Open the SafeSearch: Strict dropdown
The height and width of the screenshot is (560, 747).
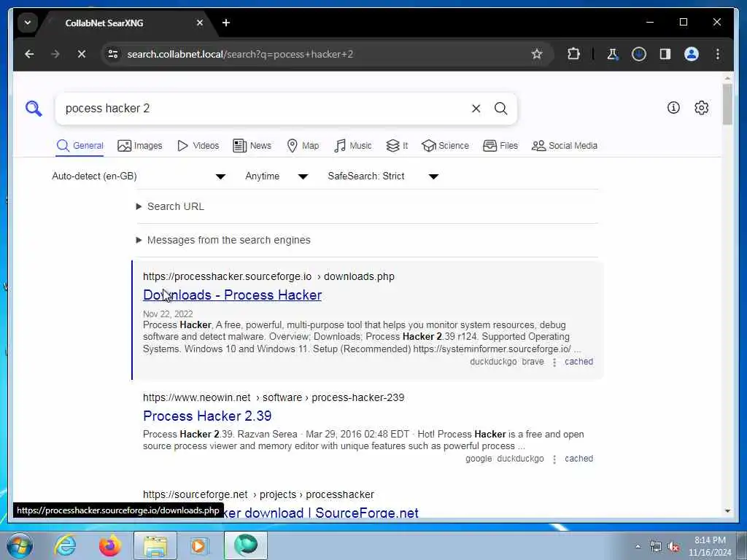click(x=383, y=176)
